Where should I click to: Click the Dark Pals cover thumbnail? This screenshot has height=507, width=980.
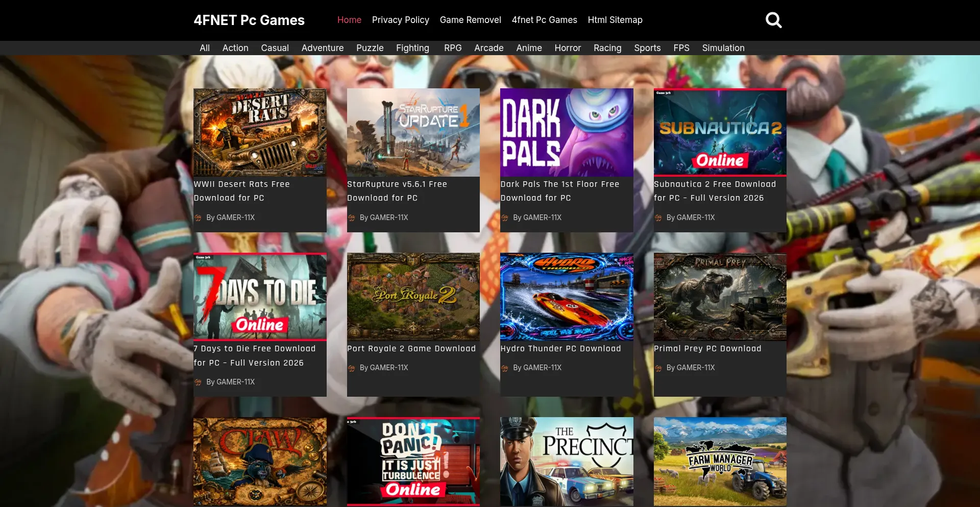[x=567, y=132]
